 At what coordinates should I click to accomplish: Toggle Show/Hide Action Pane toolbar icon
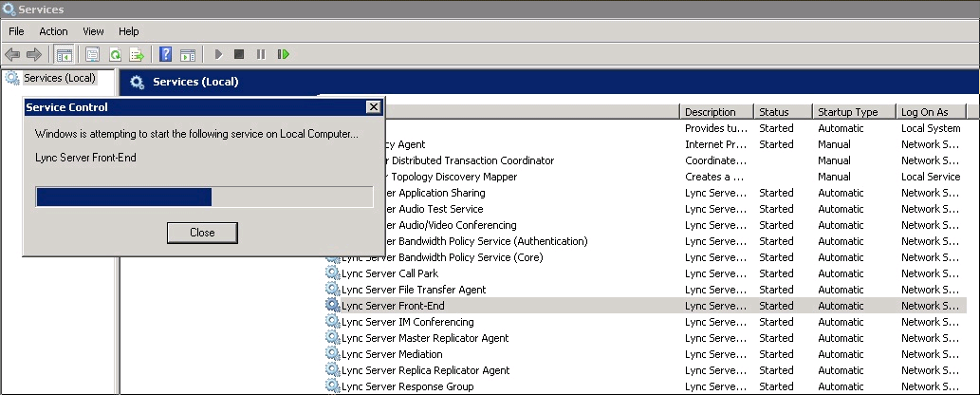point(188,54)
